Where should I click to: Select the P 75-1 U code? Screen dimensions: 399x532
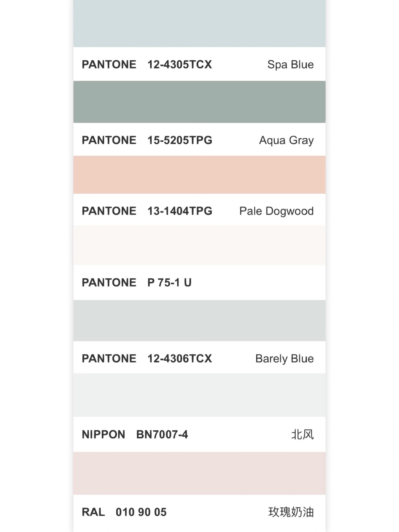point(169,283)
